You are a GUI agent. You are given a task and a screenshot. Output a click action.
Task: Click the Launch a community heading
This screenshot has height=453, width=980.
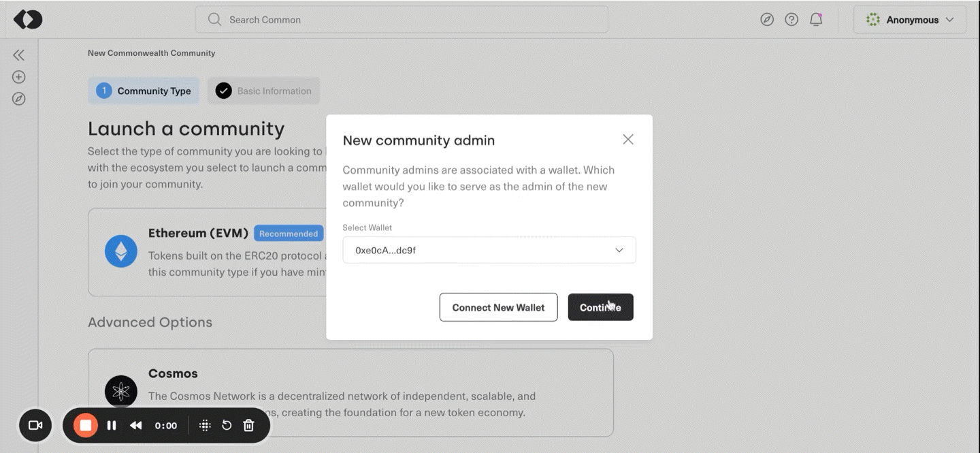click(x=186, y=129)
